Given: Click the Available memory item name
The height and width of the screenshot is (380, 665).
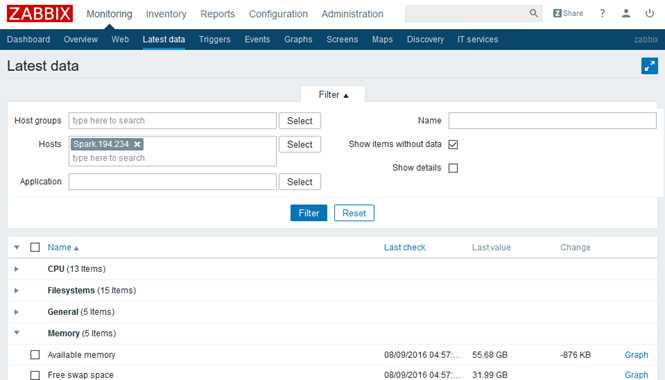Looking at the screenshot, I should click(x=81, y=355).
